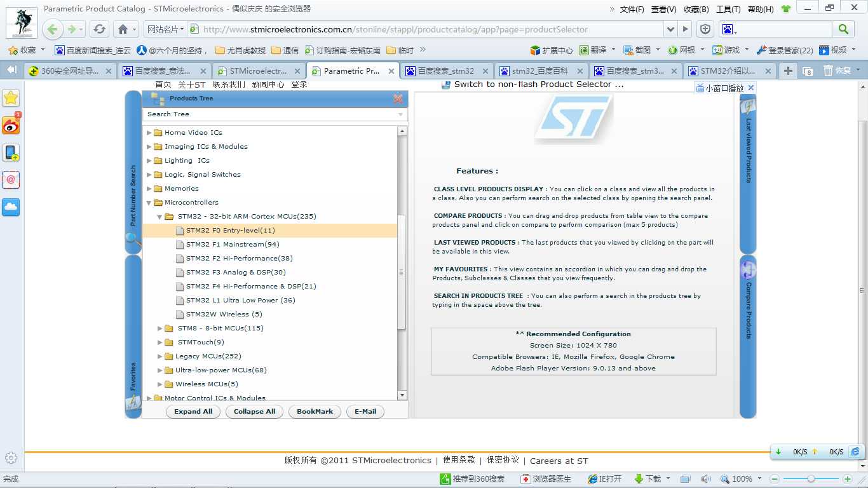Image resolution: width=868 pixels, height=488 pixels.
Task: Go to browser home page icon
Action: coord(123,29)
